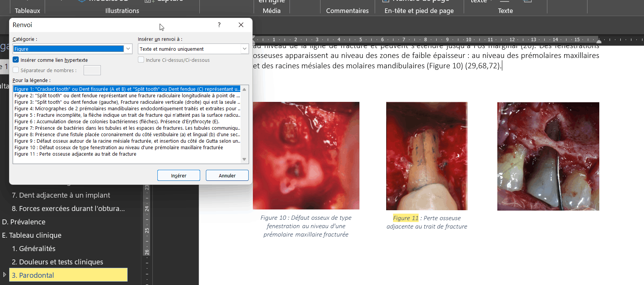
Task: Select 'Figure 2: "Split tooth"' legend entry
Action: tap(127, 95)
